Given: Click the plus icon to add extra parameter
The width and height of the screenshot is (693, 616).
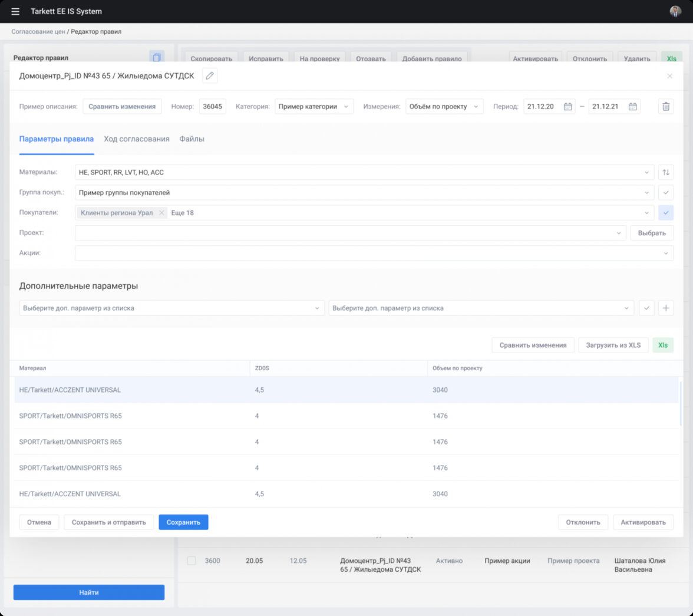Looking at the screenshot, I should tap(666, 308).
